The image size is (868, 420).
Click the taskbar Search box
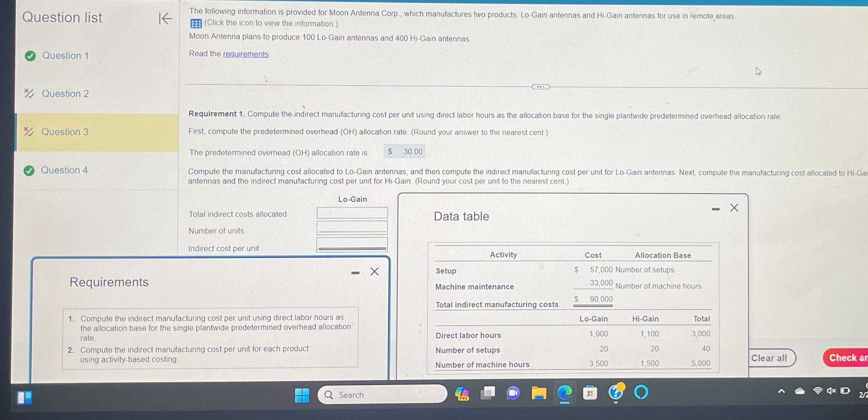pos(382,395)
